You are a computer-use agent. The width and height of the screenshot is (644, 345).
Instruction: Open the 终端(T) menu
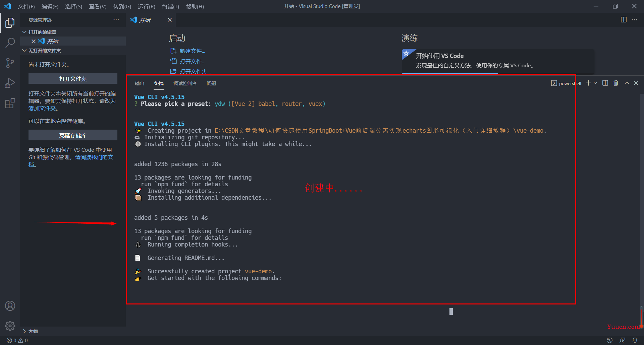170,6
